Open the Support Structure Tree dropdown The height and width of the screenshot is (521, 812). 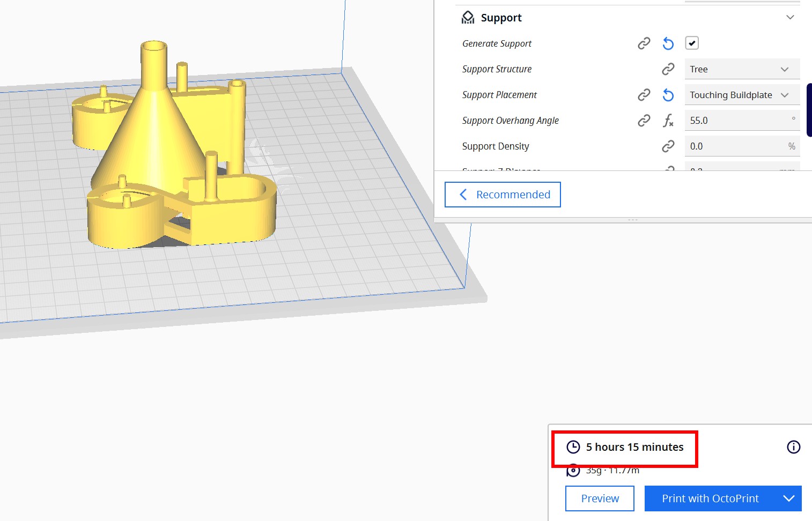[x=742, y=69]
